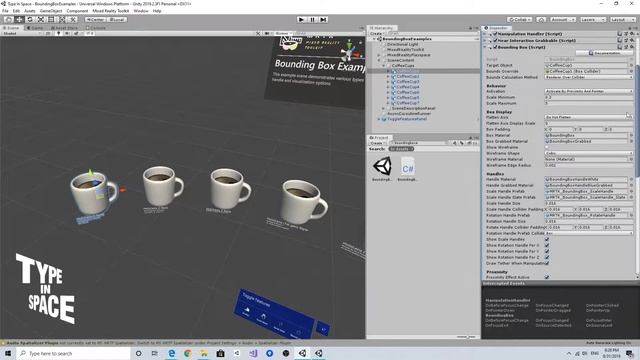Viewport: 640px width, 360px height.
Task: Switch to the Asset Store tab
Action: [64, 28]
